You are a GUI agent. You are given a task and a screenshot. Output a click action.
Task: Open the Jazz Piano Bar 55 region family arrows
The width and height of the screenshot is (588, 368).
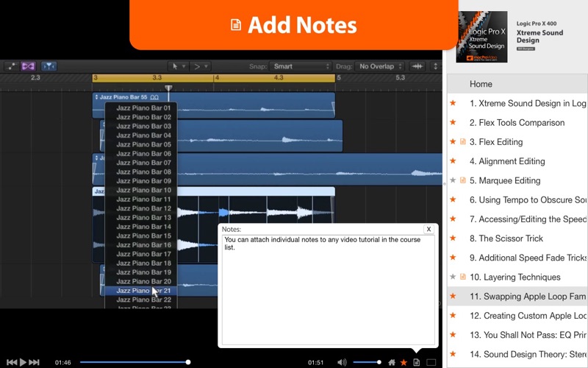tap(96, 97)
